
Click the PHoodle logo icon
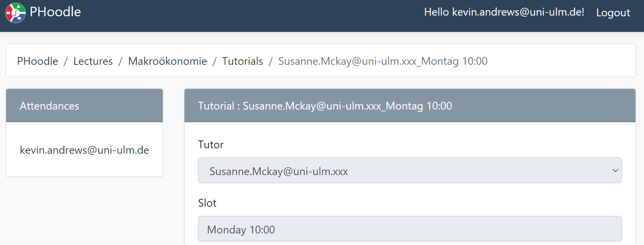[x=16, y=13]
